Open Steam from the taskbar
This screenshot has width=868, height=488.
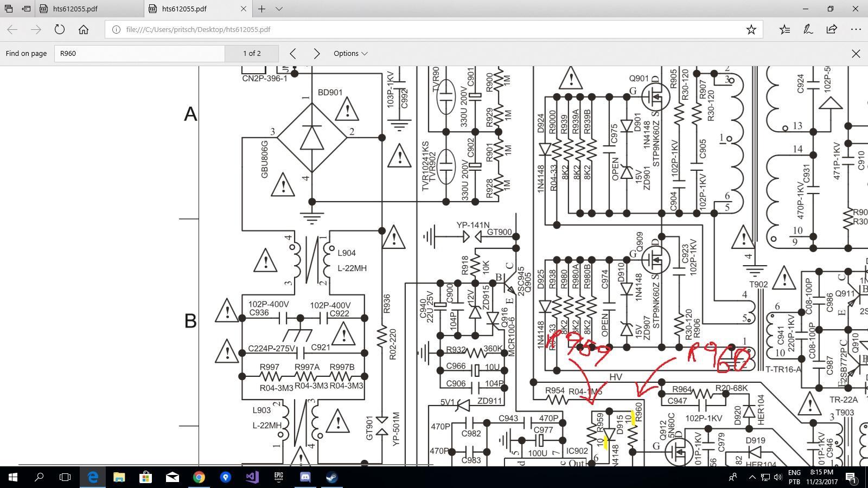pyautogui.click(x=331, y=477)
